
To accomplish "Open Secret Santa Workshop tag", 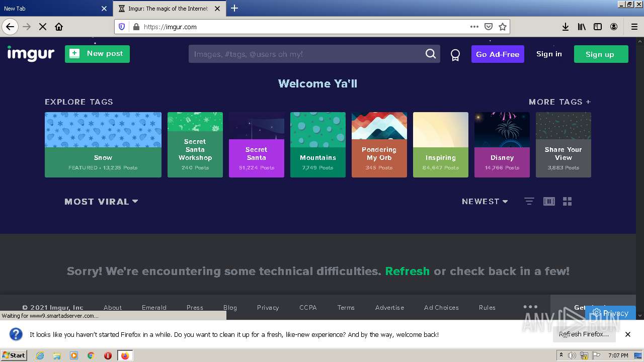I will coord(195,145).
